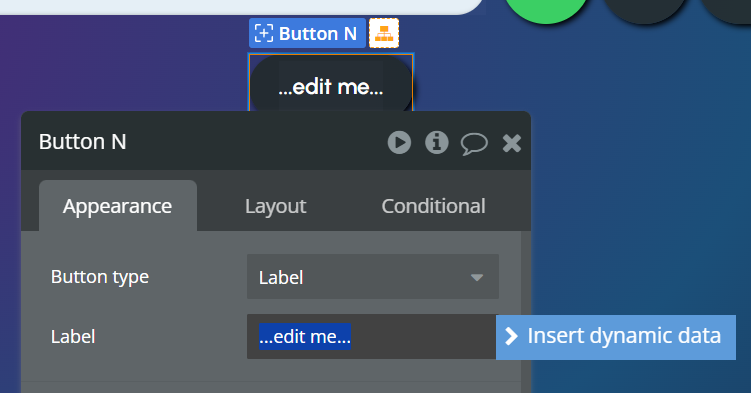Click the chevron arrow beside Insert dynamic data

(511, 336)
